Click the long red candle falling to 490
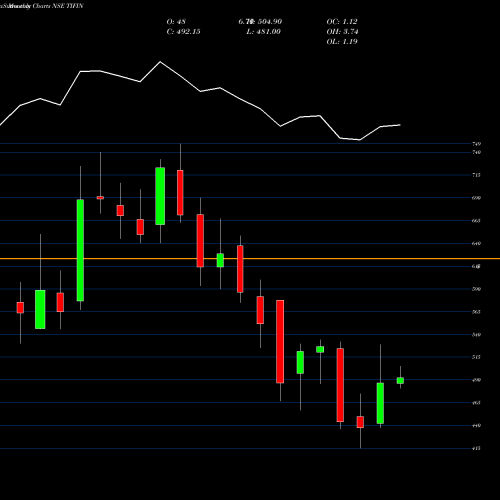Screen dimensions: 500x500 pos(280,342)
